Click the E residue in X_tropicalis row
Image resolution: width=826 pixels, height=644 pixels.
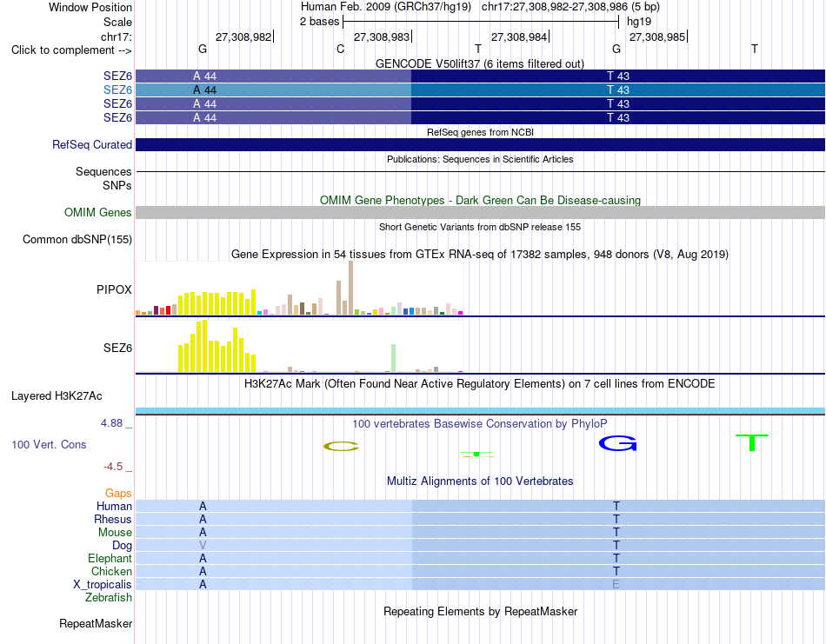[616, 585]
